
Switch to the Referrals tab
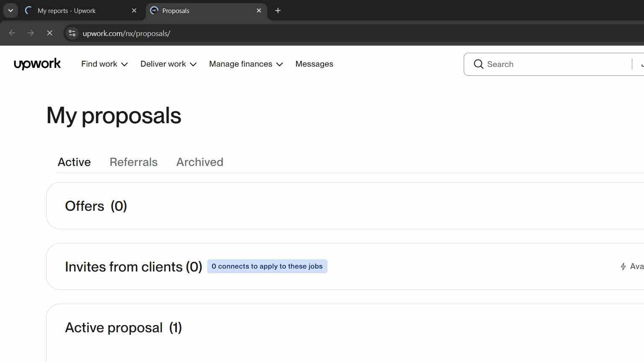134,162
